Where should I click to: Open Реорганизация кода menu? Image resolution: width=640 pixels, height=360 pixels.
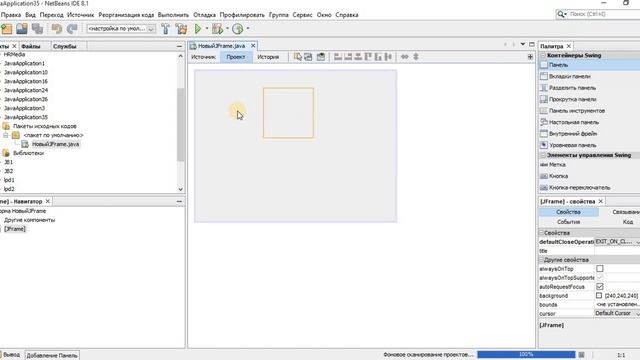tap(126, 15)
